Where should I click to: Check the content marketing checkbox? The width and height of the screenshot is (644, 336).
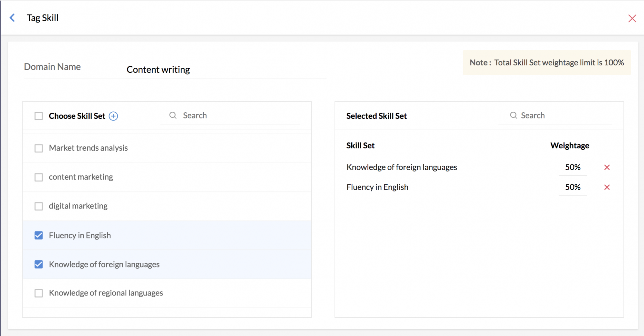[x=39, y=177]
